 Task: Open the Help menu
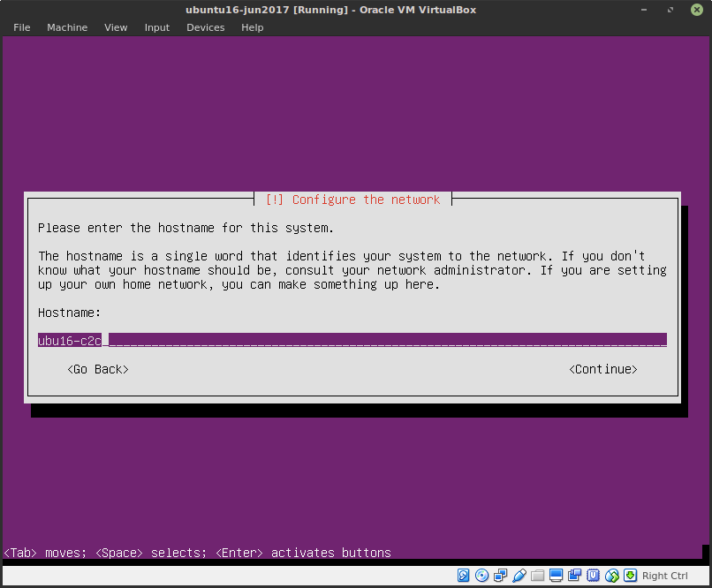tap(252, 27)
